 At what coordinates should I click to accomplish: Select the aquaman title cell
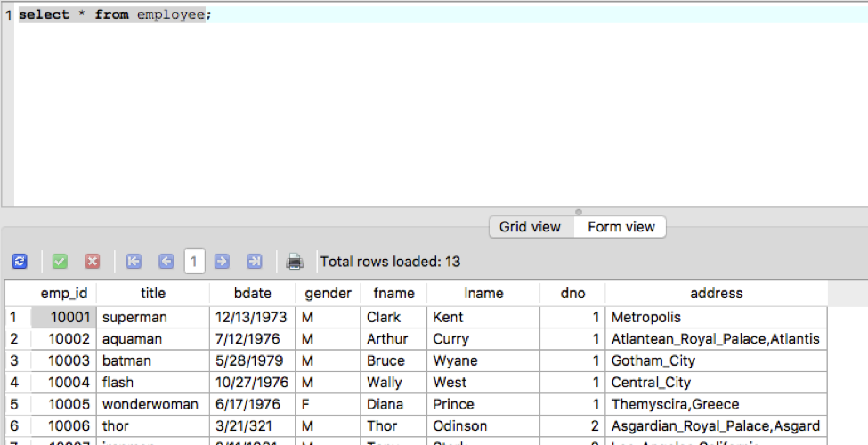click(153, 339)
